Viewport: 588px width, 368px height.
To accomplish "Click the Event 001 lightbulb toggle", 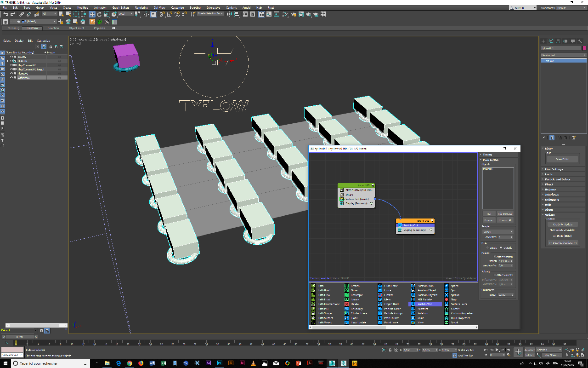I will 373,185.
